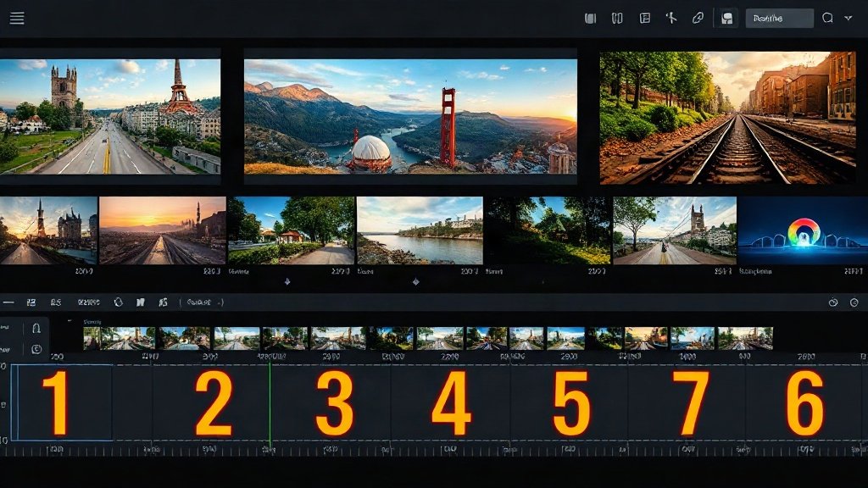This screenshot has height=488, width=868.
Task: Click the flag bookmark icon in timeline toolbar
Action: pos(140,302)
